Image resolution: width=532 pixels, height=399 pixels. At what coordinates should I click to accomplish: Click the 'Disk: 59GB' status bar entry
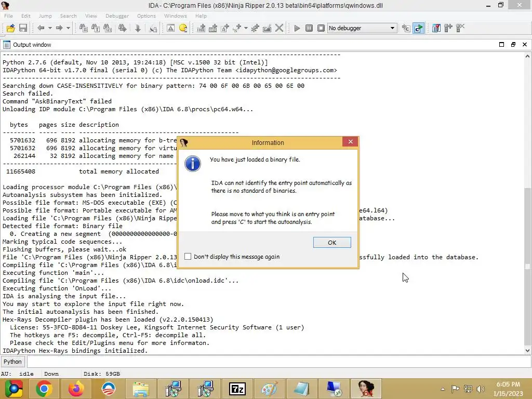coord(101,374)
